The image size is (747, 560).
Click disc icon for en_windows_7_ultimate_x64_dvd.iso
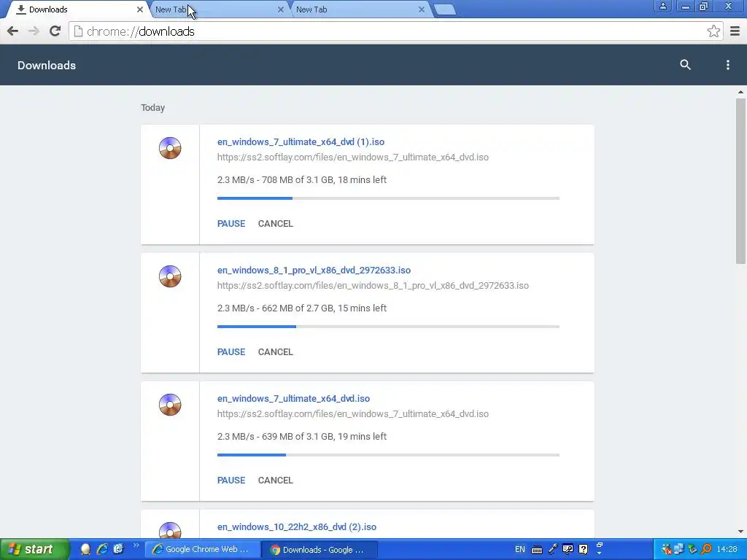point(170,404)
